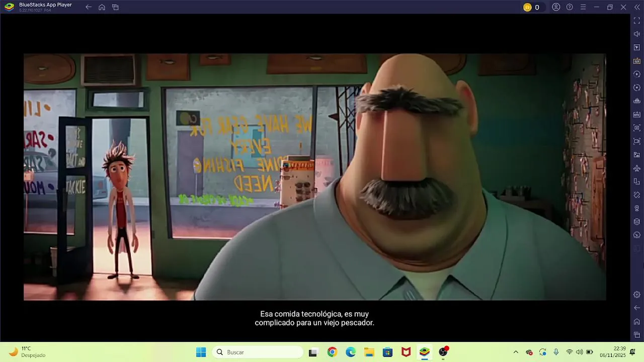Image resolution: width=644 pixels, height=362 pixels.
Task: Click the sidebar recent apps icon
Action: pyautogui.click(x=637, y=335)
